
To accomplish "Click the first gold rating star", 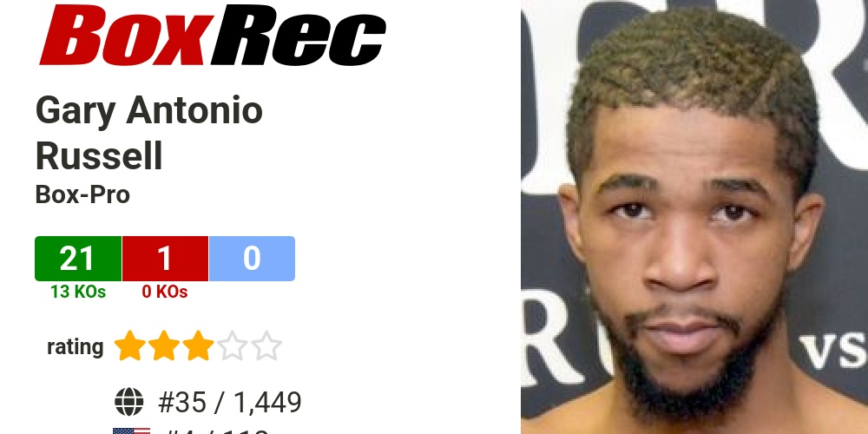I will pos(129,346).
